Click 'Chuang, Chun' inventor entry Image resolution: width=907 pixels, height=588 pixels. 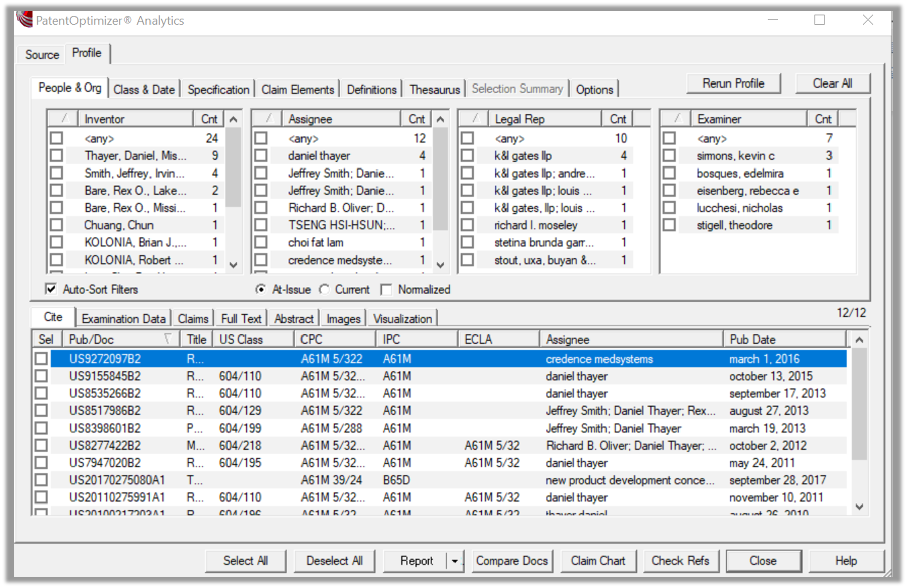[118, 225]
